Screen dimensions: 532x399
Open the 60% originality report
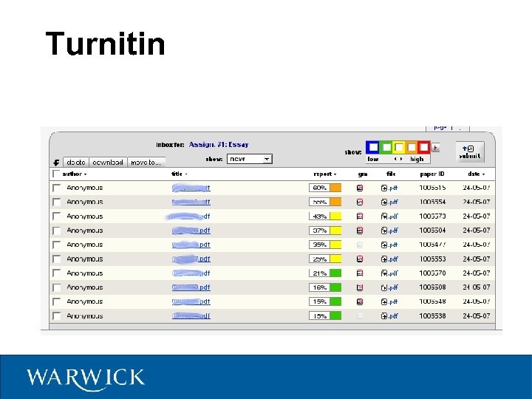[x=325, y=188]
